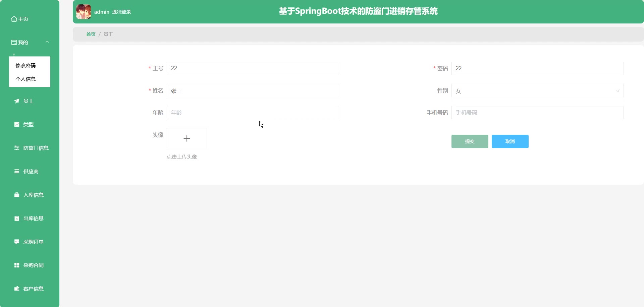Focus the 年龄 input field
Viewport: 644px width, 307px height.
tap(253, 113)
